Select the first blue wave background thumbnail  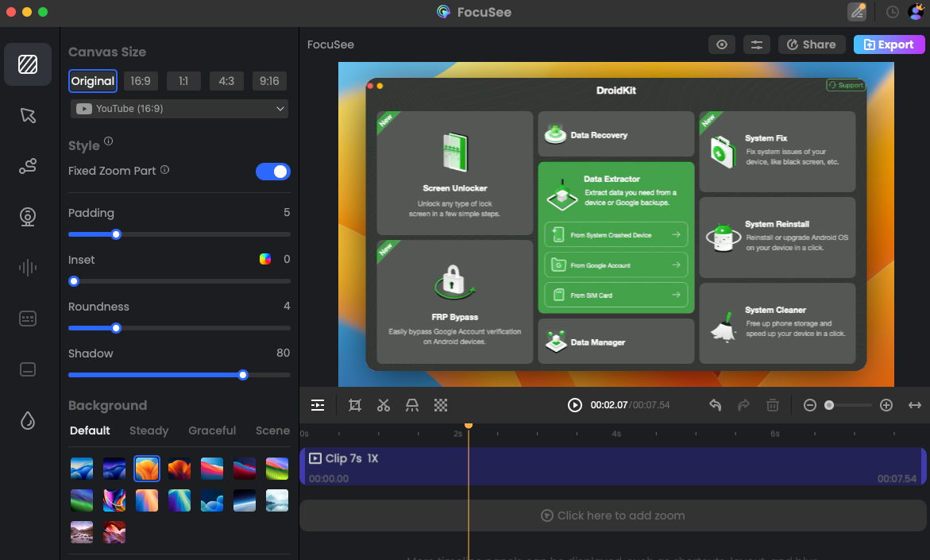pos(82,469)
